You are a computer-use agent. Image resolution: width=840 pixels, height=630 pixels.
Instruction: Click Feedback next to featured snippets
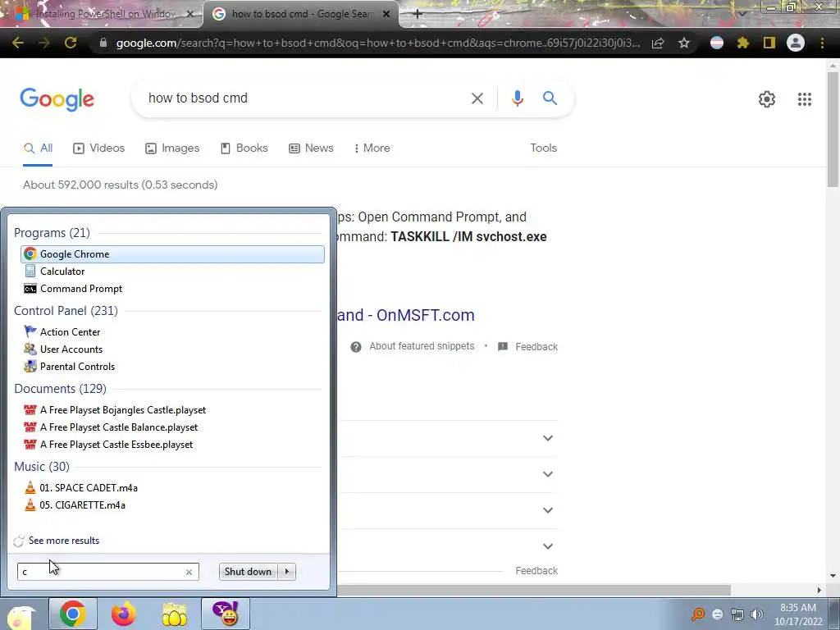point(536,347)
